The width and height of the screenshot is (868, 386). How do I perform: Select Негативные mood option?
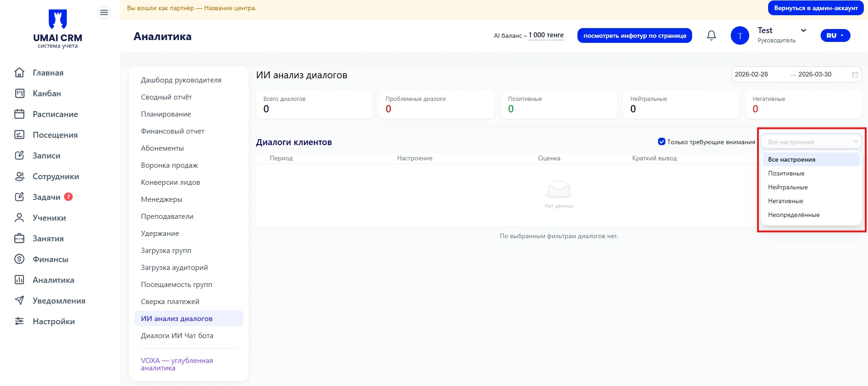click(x=811, y=201)
